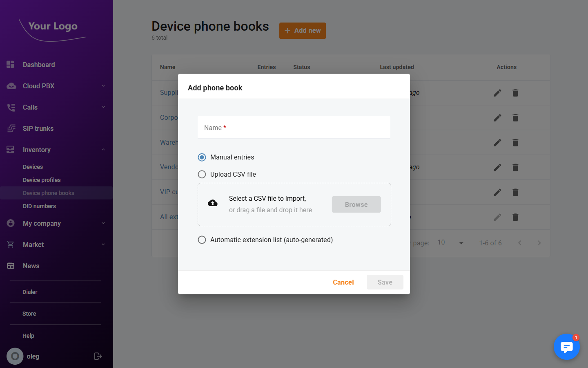The width and height of the screenshot is (588, 368).
Task: Select the Manual entries radio button
Action: click(202, 157)
